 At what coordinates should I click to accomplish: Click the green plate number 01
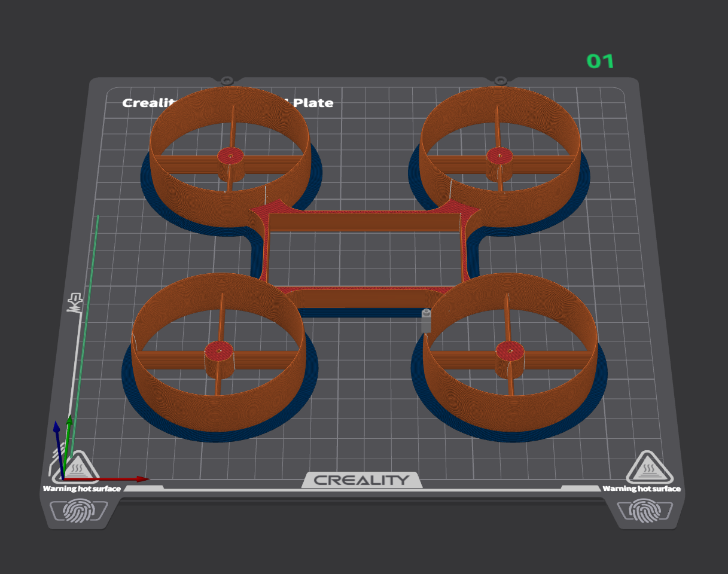pos(600,61)
